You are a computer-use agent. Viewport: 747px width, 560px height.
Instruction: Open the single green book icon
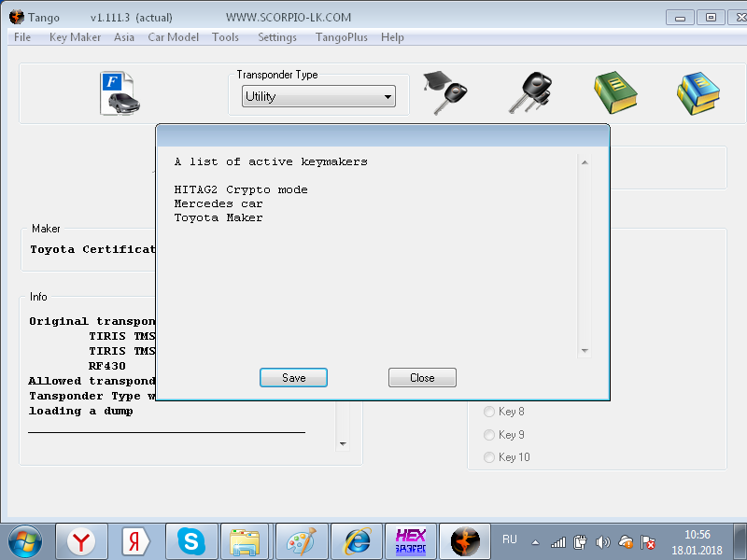[615, 92]
